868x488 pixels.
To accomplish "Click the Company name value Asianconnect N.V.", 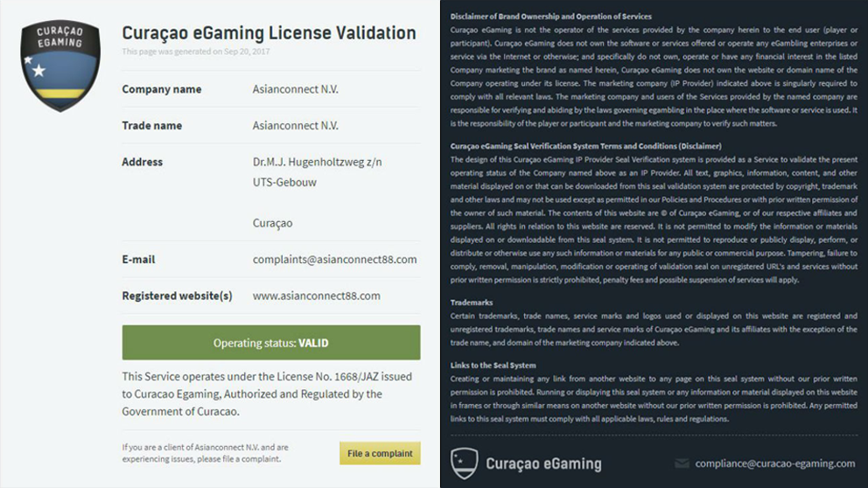I will [295, 89].
